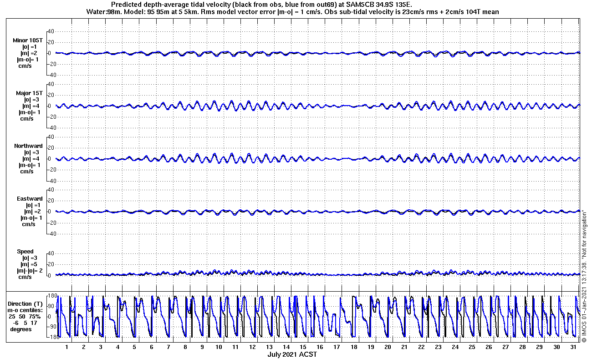592x364 pixels.
Task: Click the 'Direction (T)' panel label
Action: click(x=26, y=304)
